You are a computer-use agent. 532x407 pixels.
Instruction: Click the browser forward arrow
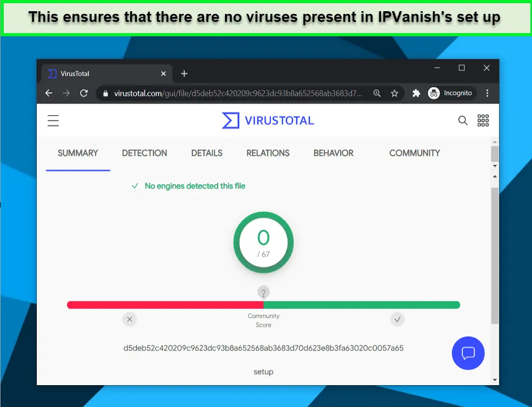[x=66, y=93]
